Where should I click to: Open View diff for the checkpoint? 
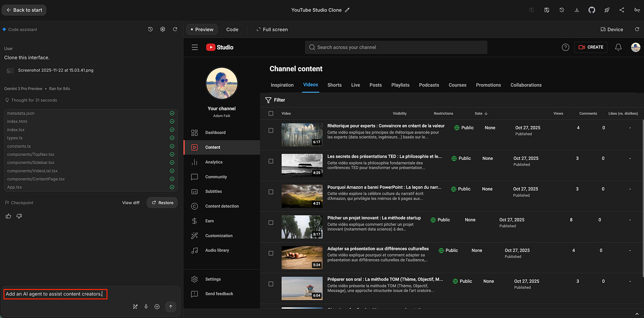coord(130,202)
